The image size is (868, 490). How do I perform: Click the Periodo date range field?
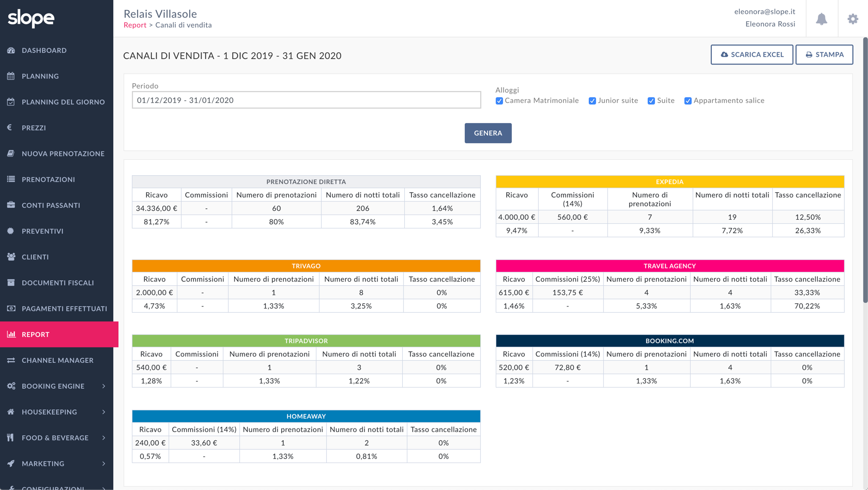(306, 100)
